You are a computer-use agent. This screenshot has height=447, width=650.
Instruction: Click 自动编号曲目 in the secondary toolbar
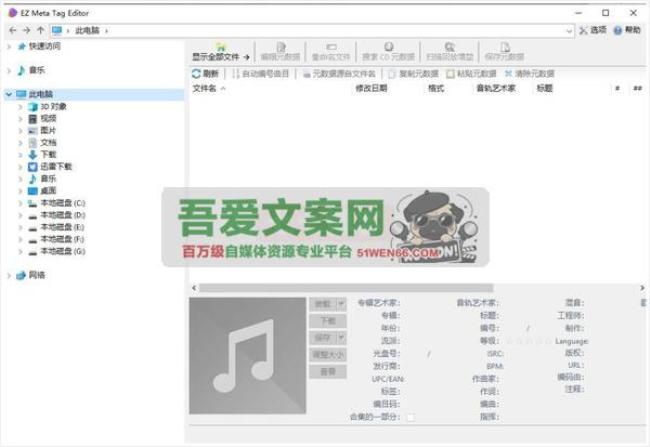click(261, 74)
